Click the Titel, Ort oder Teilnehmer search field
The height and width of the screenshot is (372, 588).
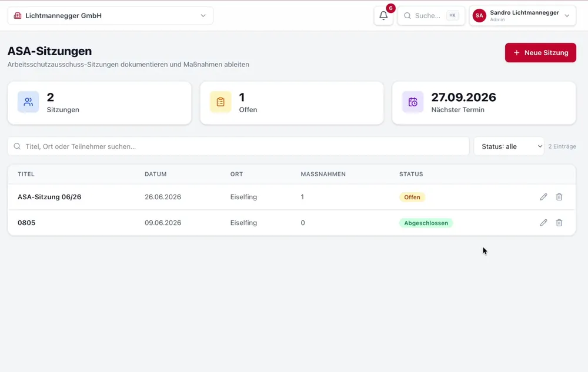click(x=239, y=146)
